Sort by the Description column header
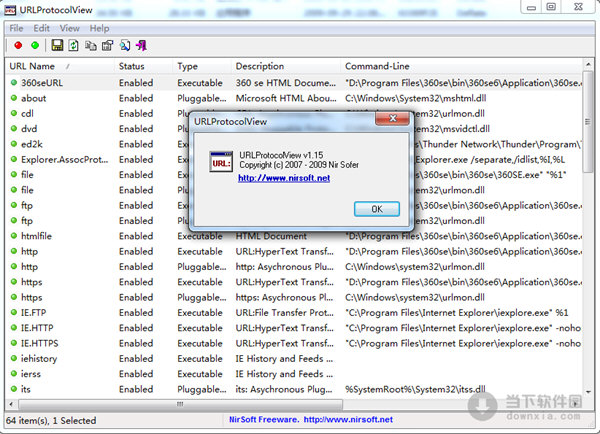Viewport: 600px width, 434px height. coord(286,66)
